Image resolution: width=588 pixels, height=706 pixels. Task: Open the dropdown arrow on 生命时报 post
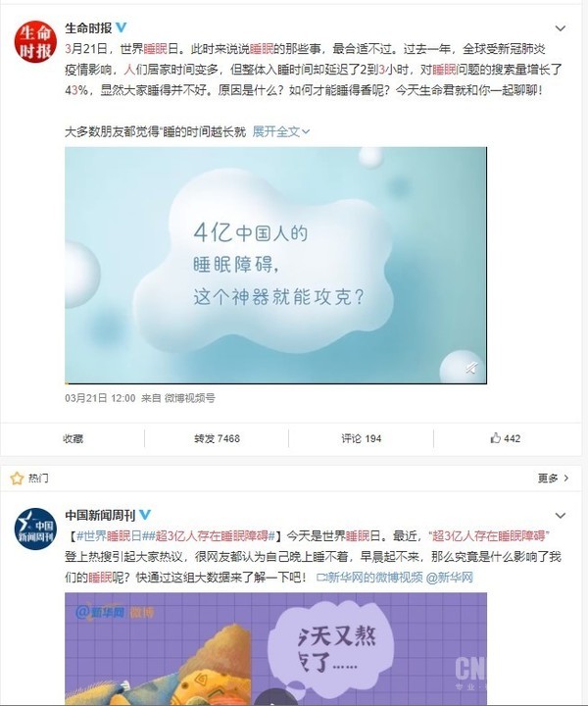(x=561, y=28)
